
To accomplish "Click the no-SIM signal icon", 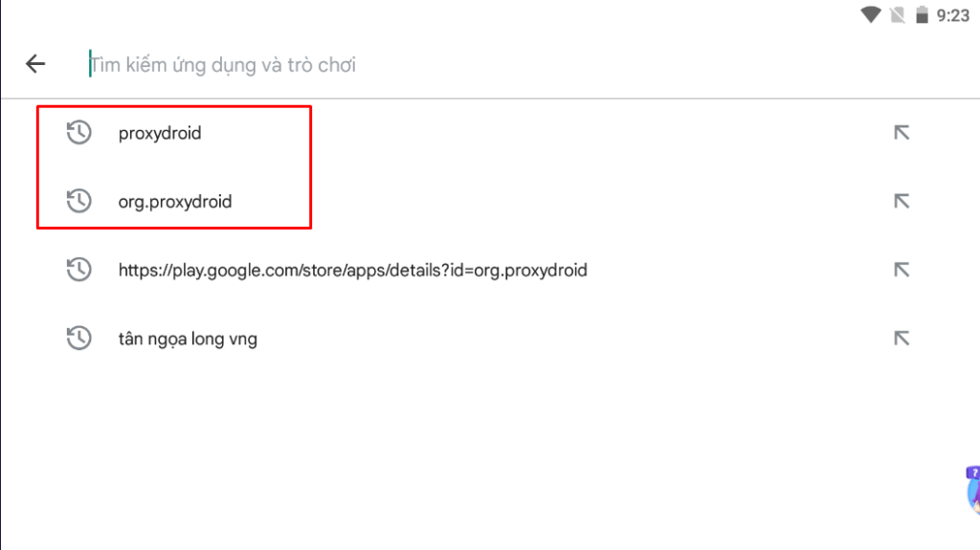I will tap(898, 15).
